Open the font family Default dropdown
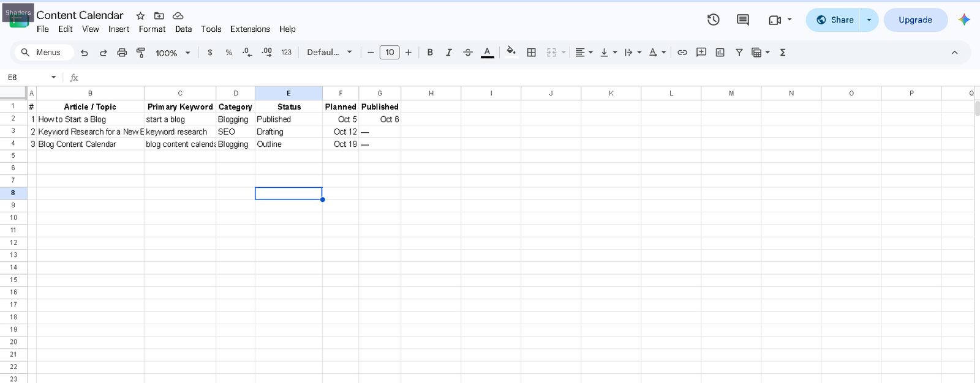 [x=330, y=53]
